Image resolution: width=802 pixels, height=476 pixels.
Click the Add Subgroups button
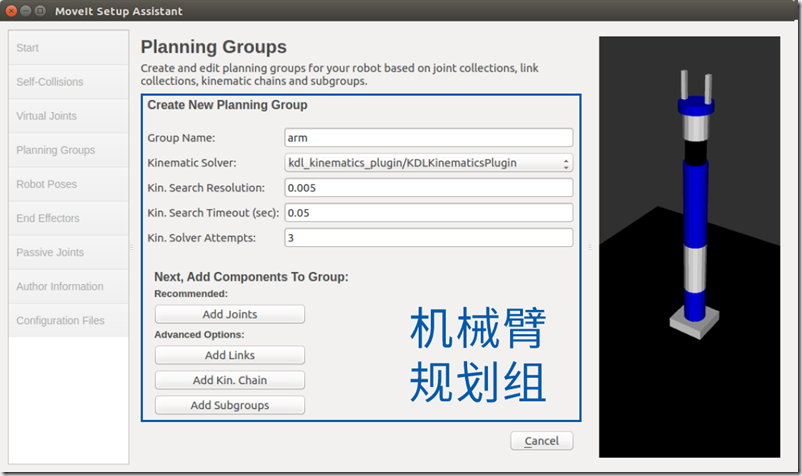(x=230, y=405)
